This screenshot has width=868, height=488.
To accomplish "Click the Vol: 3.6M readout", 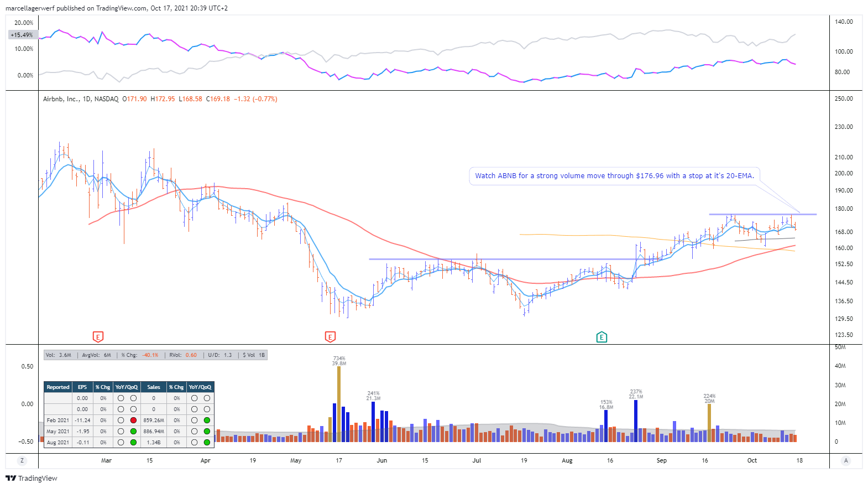I will coord(59,355).
